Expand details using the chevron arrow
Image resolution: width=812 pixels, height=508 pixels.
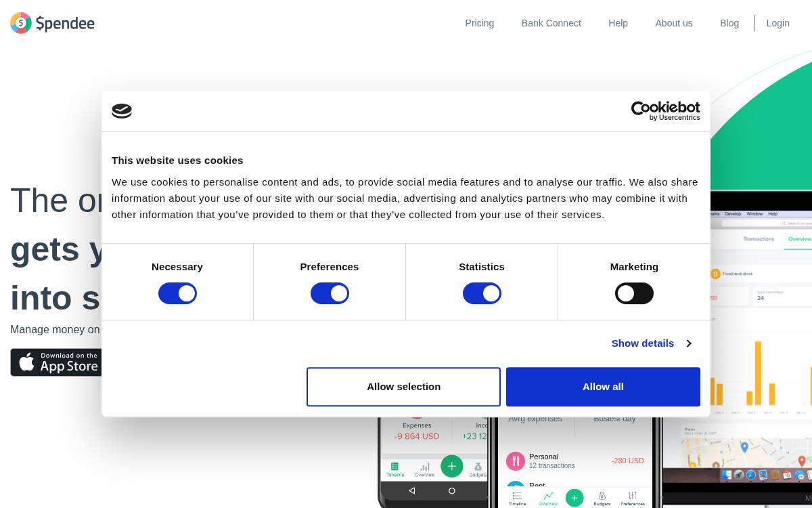coord(689,343)
